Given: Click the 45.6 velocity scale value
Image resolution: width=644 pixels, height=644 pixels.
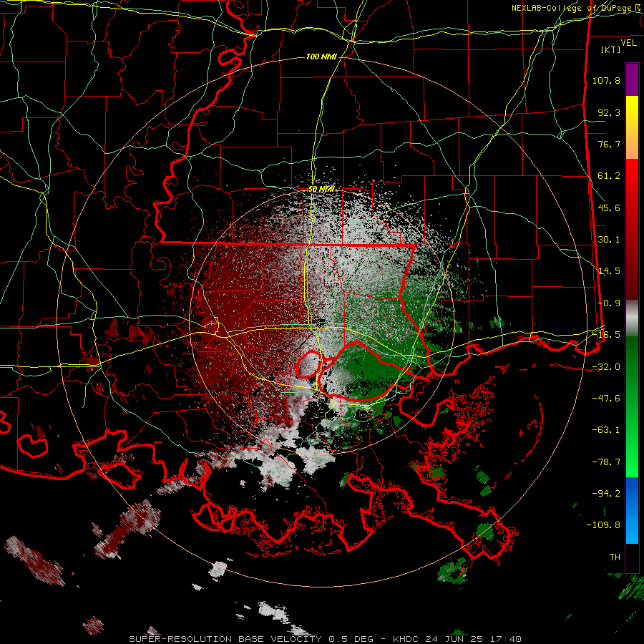Looking at the screenshot, I should (x=609, y=208).
